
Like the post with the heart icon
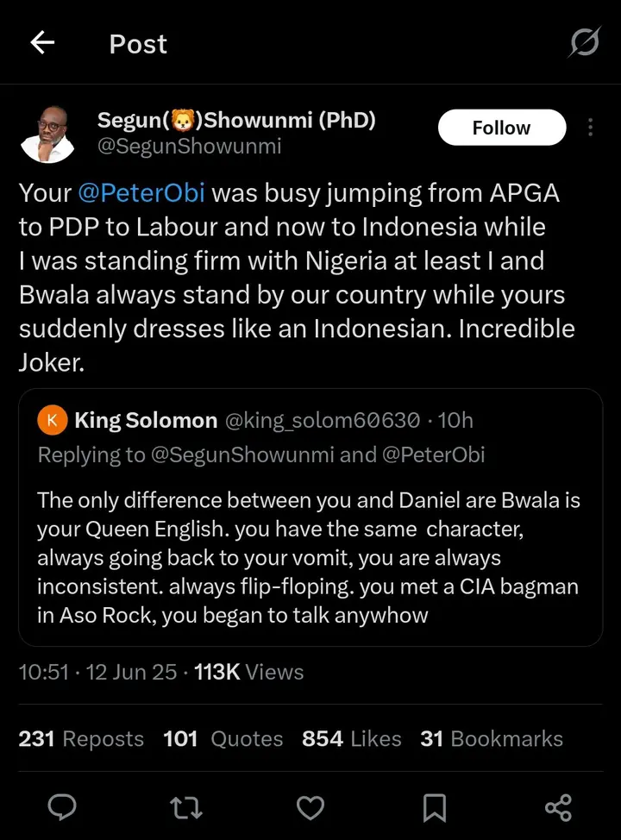pyautogui.click(x=310, y=807)
